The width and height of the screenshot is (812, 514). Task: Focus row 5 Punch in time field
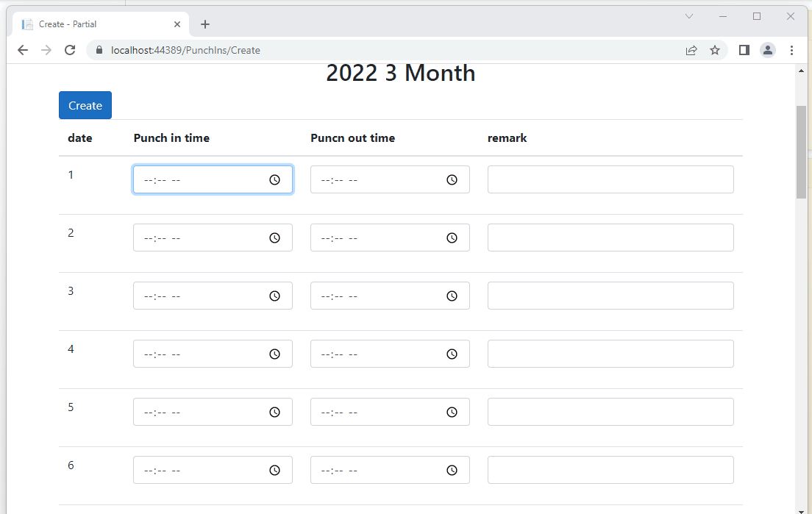click(213, 412)
